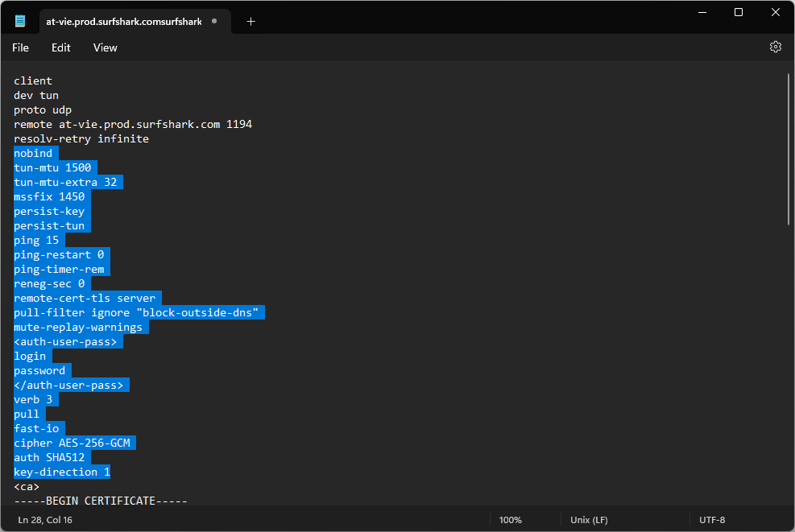This screenshot has width=795, height=532.
Task: Close the at-vie.prod.surfshark.com tab via unsaved dot
Action: click(214, 22)
